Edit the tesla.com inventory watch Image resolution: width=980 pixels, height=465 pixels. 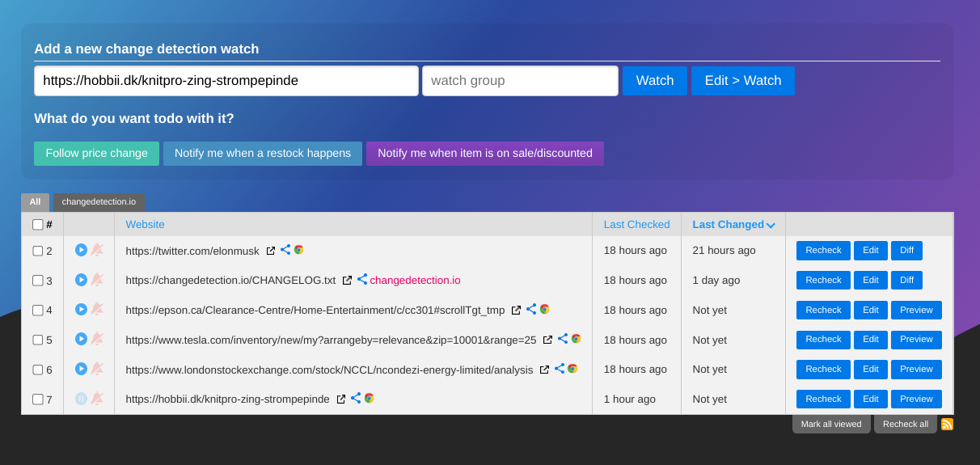coord(871,340)
